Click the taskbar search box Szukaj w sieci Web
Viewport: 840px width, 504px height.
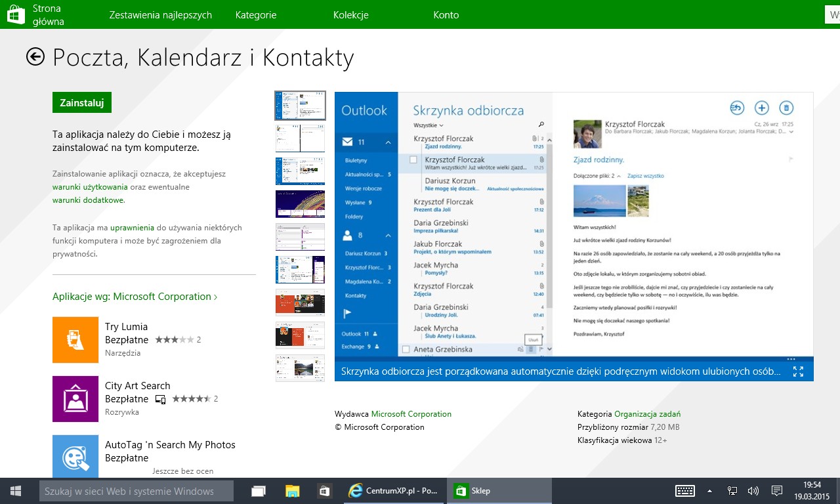[136, 491]
